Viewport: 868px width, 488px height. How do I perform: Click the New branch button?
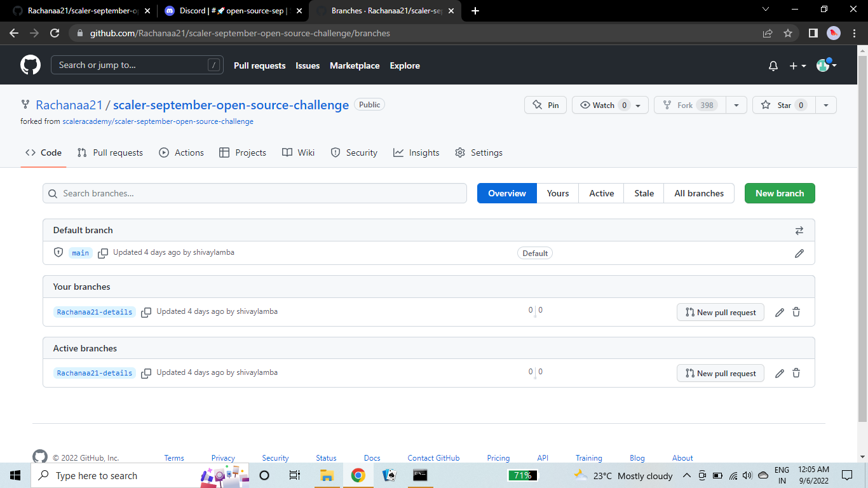click(780, 193)
